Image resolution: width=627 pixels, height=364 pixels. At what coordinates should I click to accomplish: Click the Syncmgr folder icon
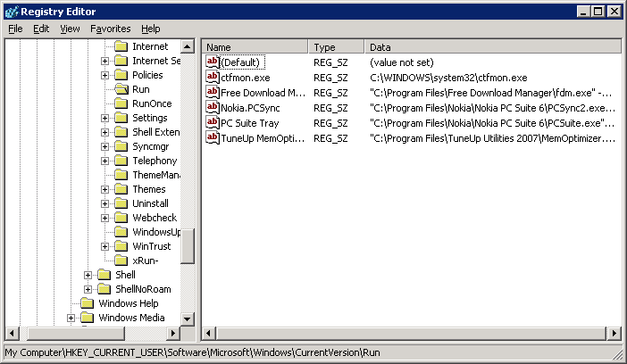121,146
